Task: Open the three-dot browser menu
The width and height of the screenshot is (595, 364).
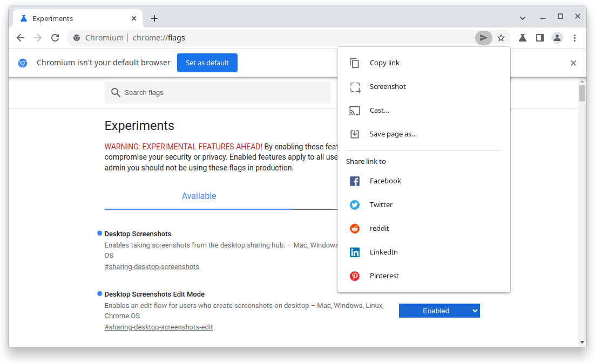Action: pyautogui.click(x=574, y=38)
